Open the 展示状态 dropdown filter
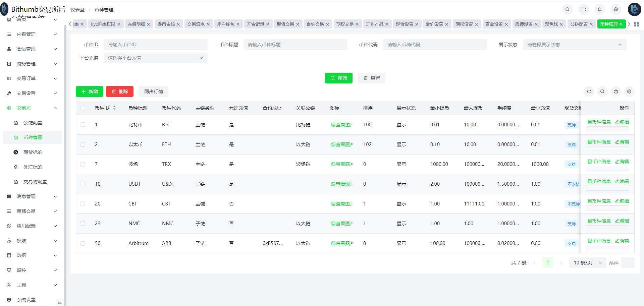The image size is (644, 306). 574,45
